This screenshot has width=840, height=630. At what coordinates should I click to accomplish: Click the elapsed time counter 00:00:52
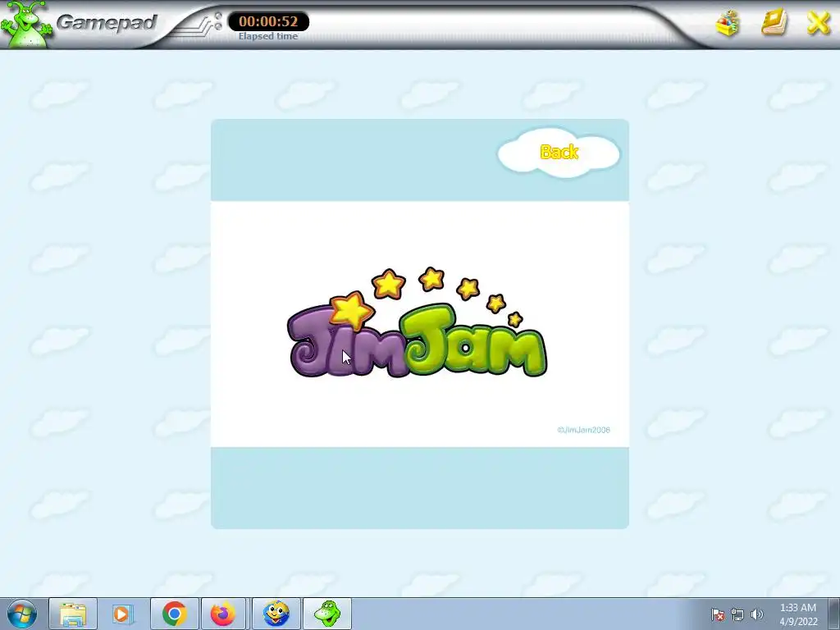pos(268,21)
